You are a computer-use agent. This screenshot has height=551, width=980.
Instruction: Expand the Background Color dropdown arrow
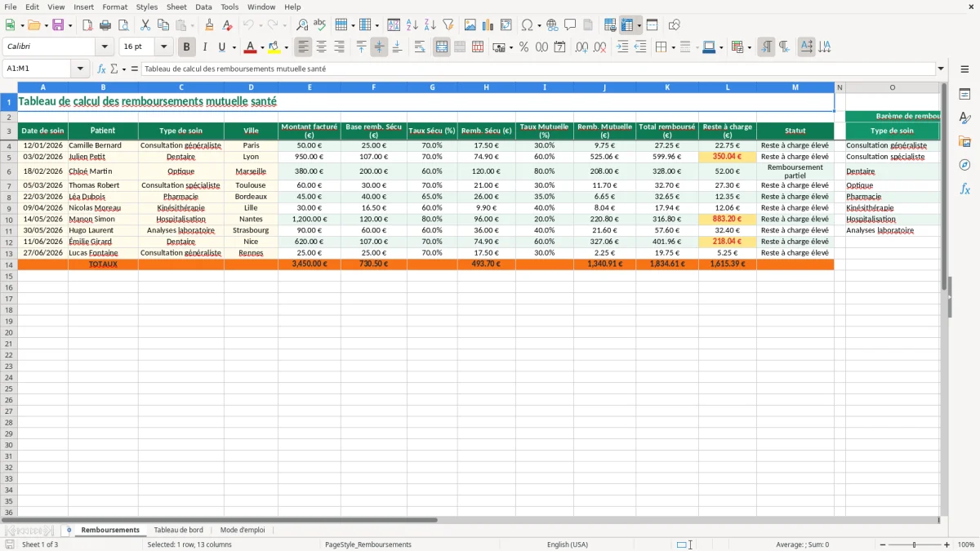tap(286, 47)
